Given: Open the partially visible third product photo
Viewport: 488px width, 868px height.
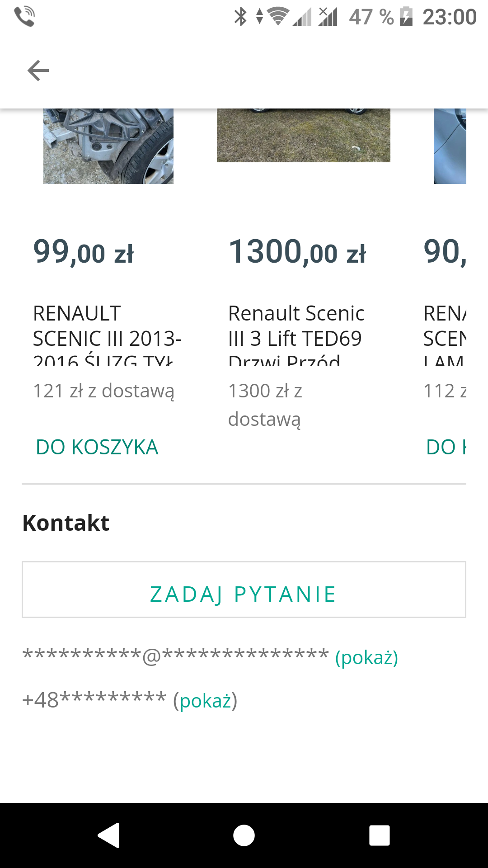Looking at the screenshot, I should click(450, 146).
